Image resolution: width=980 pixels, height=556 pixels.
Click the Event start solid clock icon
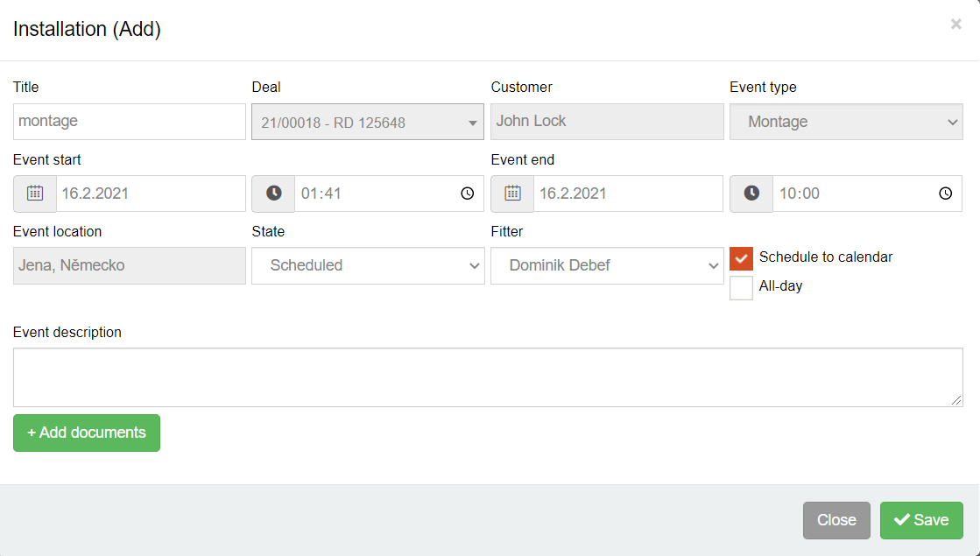(x=274, y=194)
